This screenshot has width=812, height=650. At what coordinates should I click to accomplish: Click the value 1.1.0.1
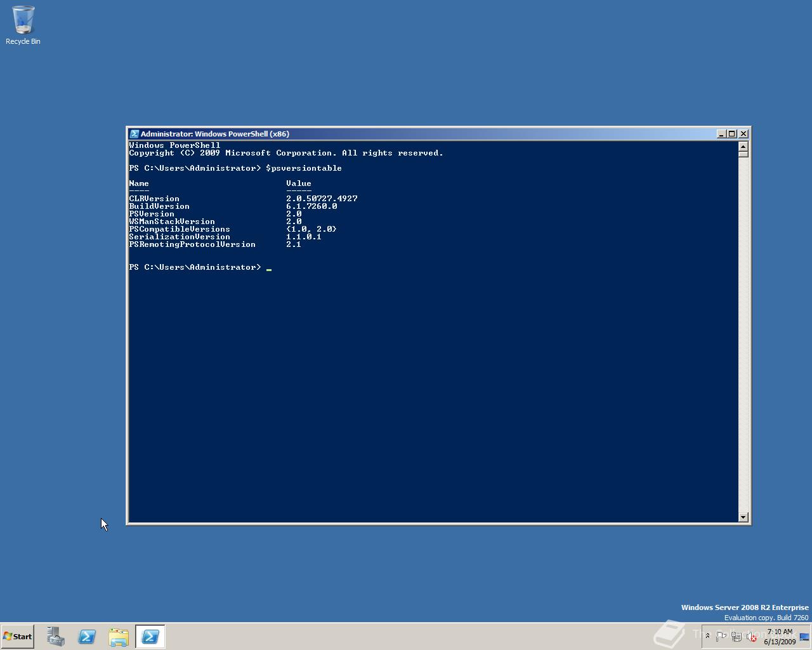tap(304, 237)
